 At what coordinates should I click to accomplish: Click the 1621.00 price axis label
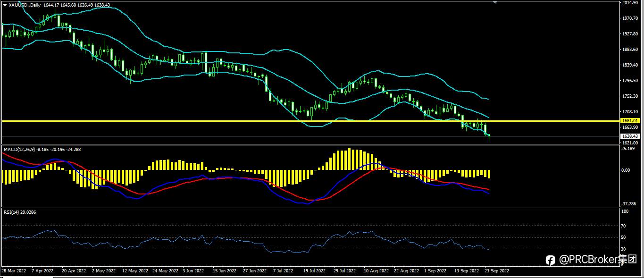tap(630, 143)
